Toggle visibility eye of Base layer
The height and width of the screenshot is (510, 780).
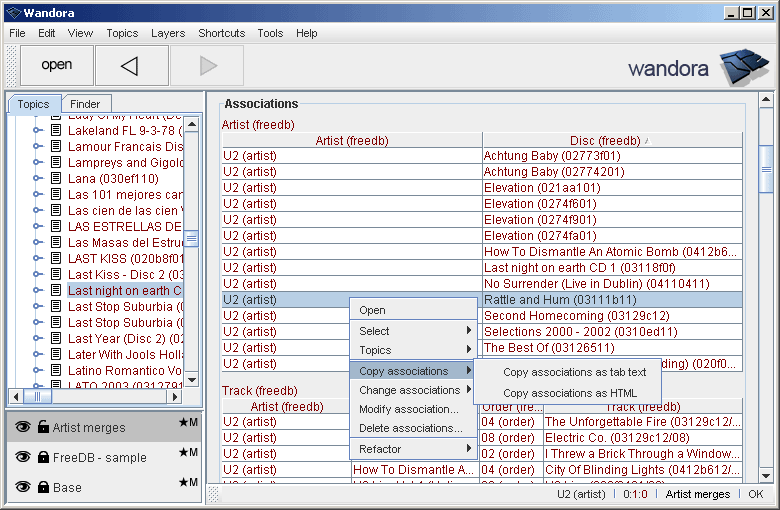23,487
